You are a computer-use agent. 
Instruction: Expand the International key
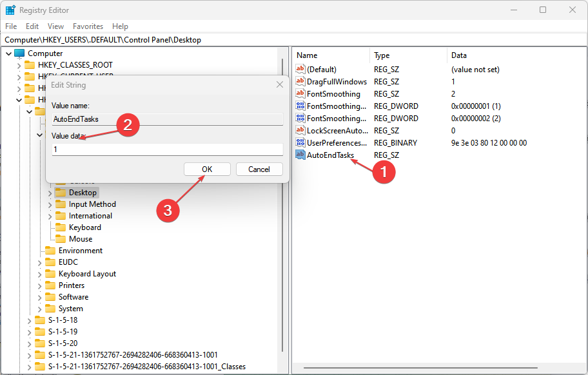tap(50, 216)
